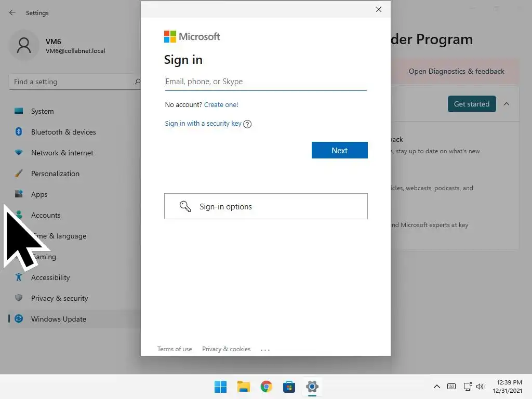Viewport: 532px width, 399px height.
Task: Click the touch keyboard tray icon
Action: [451, 387]
